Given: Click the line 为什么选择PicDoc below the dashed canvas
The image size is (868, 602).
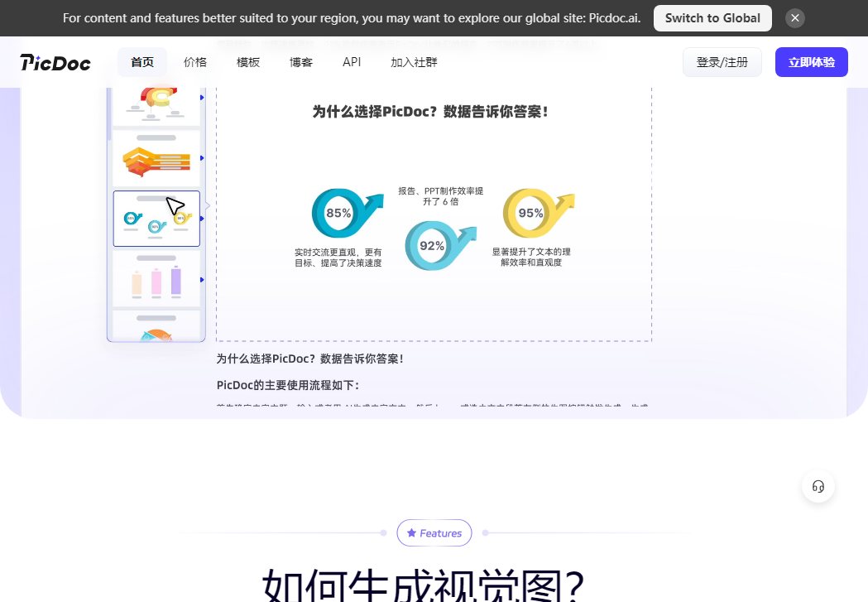Looking at the screenshot, I should pos(310,359).
